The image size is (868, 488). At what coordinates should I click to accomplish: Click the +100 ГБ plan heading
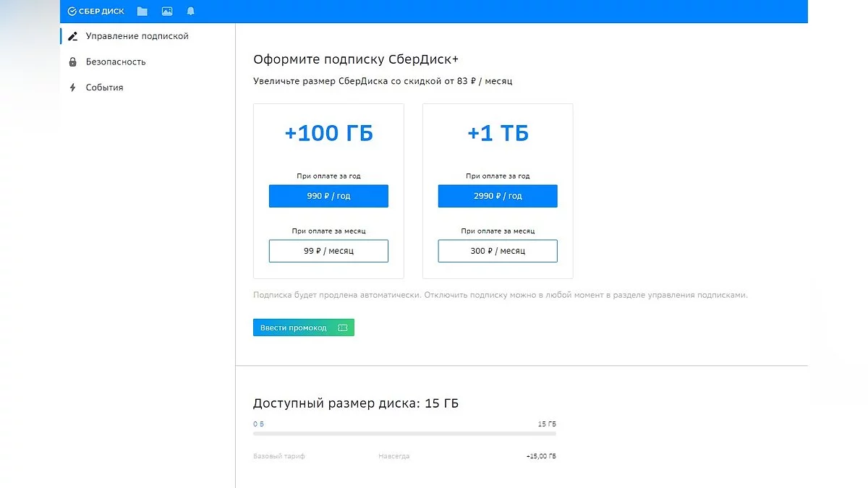[328, 134]
